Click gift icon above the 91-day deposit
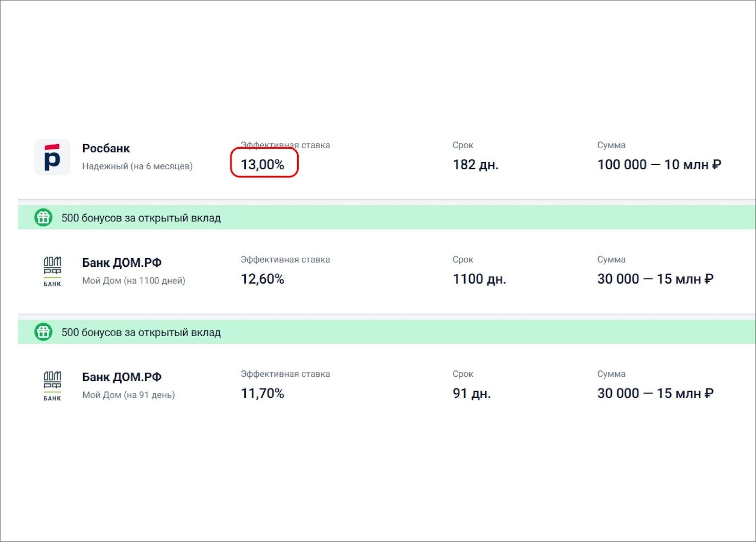756x542 pixels. tap(43, 332)
